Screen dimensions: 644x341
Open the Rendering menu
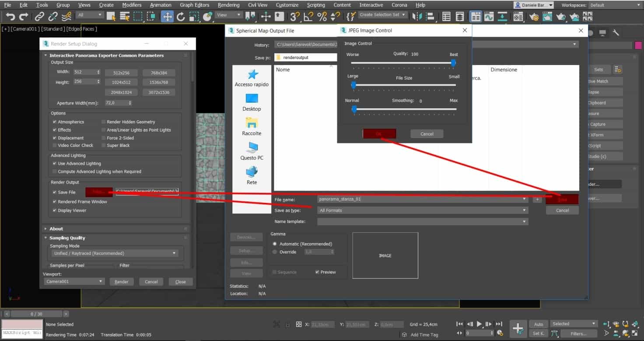click(x=228, y=5)
